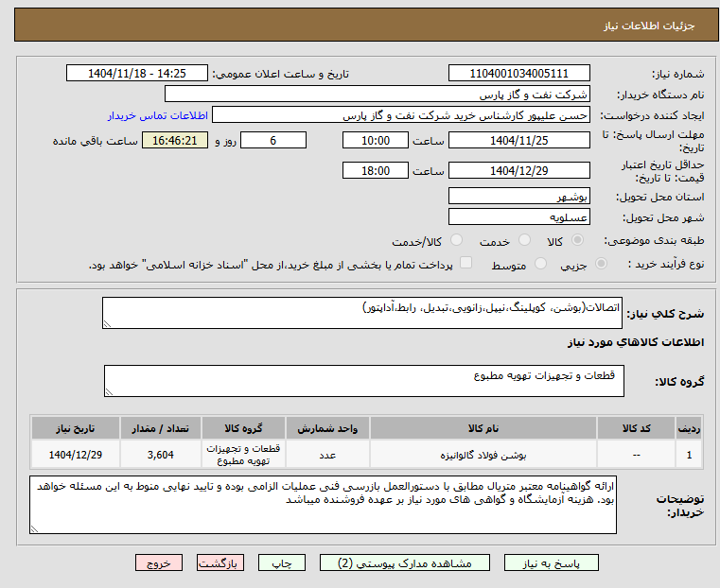The height and width of the screenshot is (588, 720).
Task: Toggle the اسناد خزانه اسلامی payment checkbox
Action: click(465, 263)
